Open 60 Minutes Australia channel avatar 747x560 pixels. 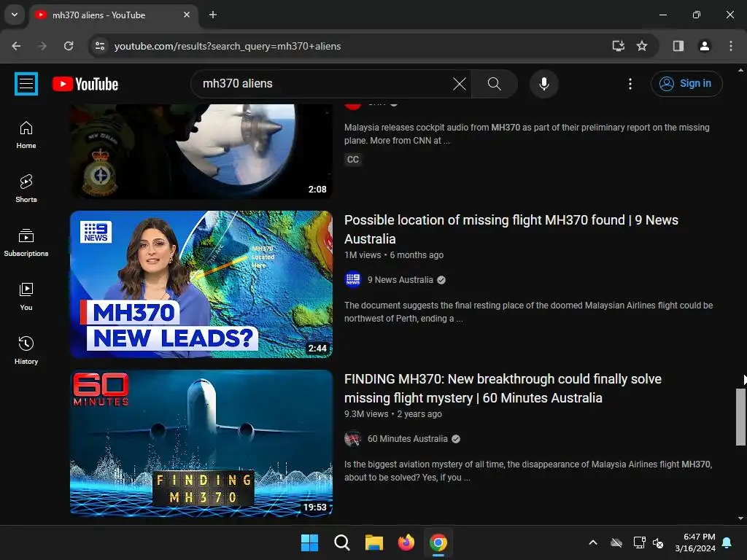pos(353,438)
